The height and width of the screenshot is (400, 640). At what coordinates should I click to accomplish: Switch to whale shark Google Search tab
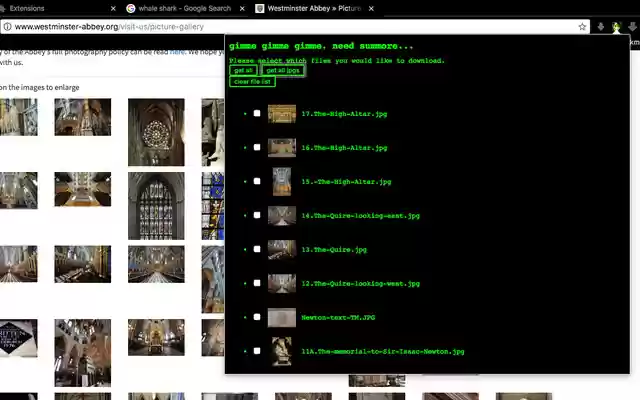186,8
